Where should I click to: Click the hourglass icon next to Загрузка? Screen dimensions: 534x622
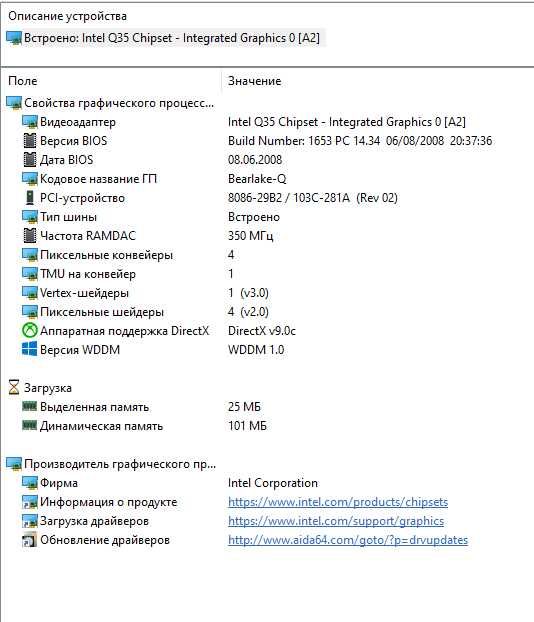[14, 388]
